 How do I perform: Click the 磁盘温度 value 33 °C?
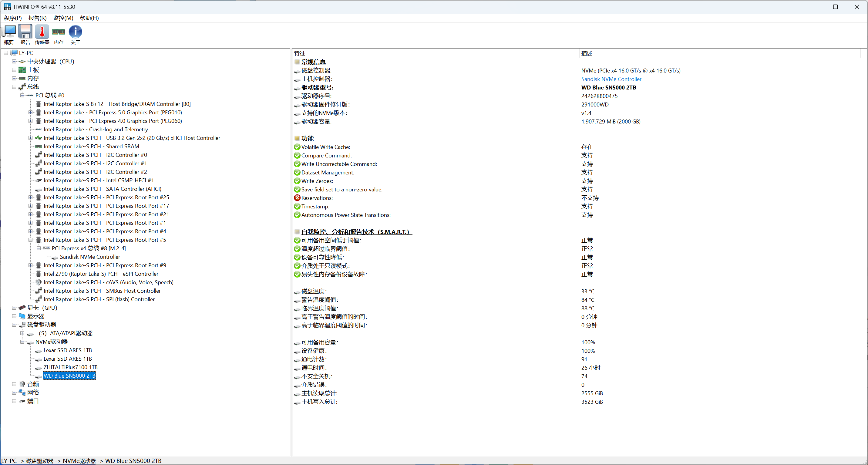[588, 291]
